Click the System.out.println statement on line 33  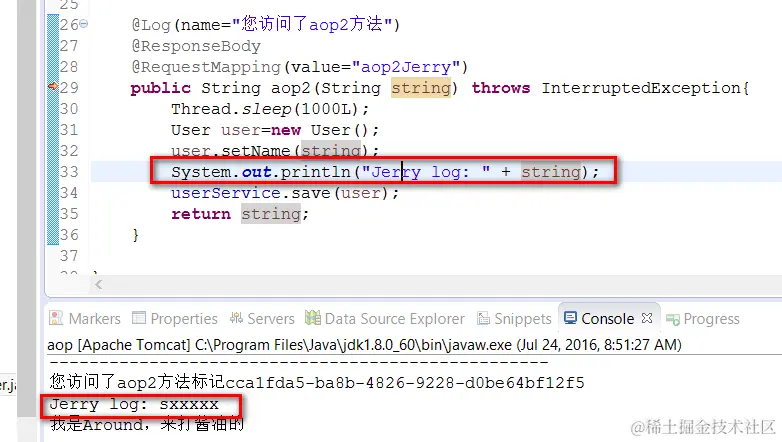[x=385, y=172]
